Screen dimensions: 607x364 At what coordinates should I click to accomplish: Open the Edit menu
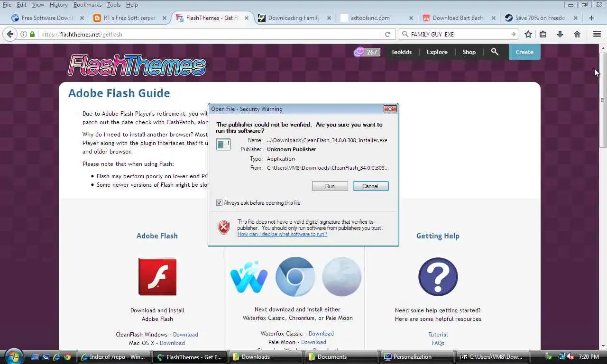tap(22, 5)
